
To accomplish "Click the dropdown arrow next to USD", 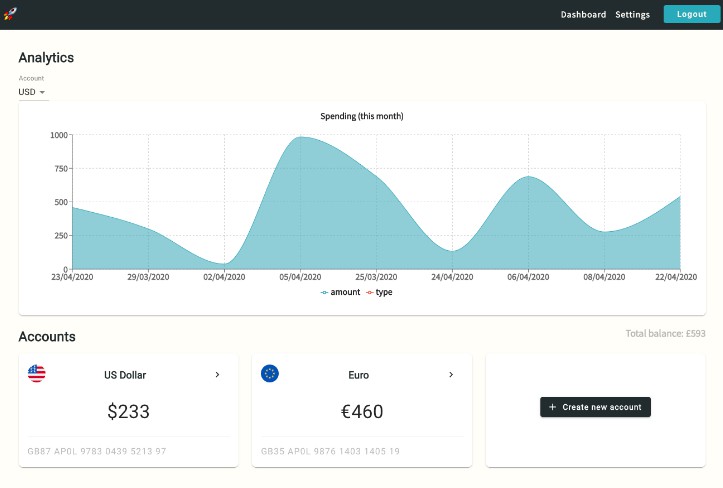I will coord(42,93).
